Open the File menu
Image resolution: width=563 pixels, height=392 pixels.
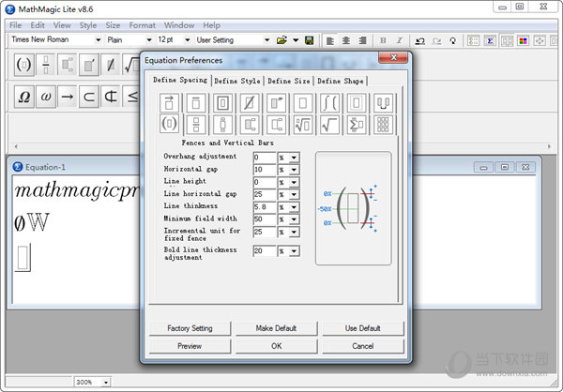[x=16, y=25]
